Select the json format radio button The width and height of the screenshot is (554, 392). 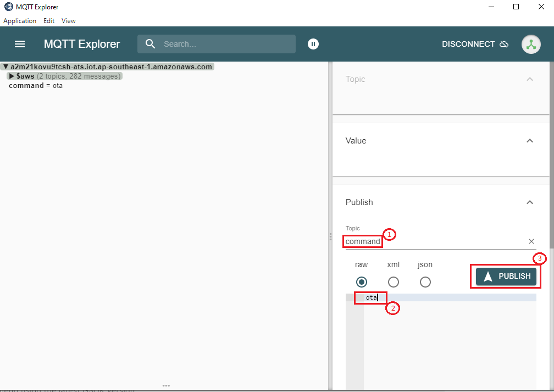(x=425, y=282)
